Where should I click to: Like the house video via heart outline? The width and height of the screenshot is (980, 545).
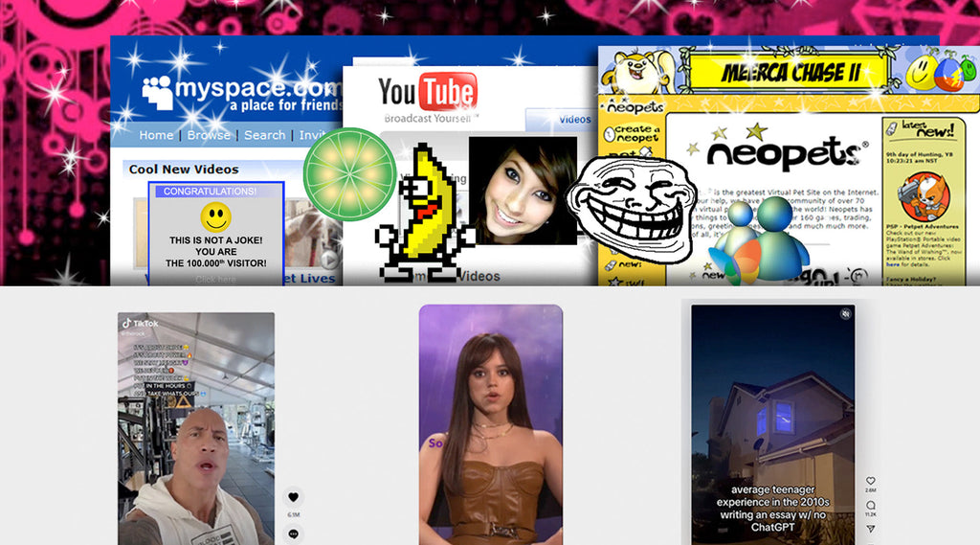pyautogui.click(x=870, y=481)
